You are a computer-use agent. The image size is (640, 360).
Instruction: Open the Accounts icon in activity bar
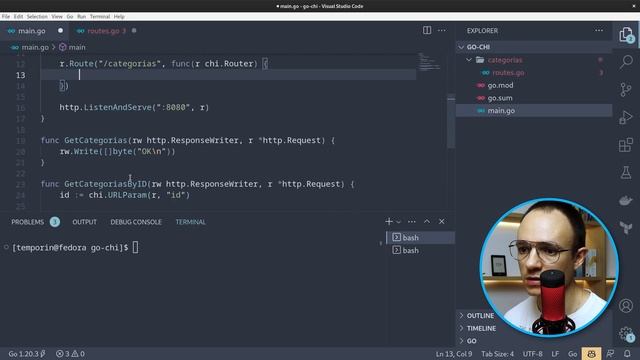coord(626,306)
